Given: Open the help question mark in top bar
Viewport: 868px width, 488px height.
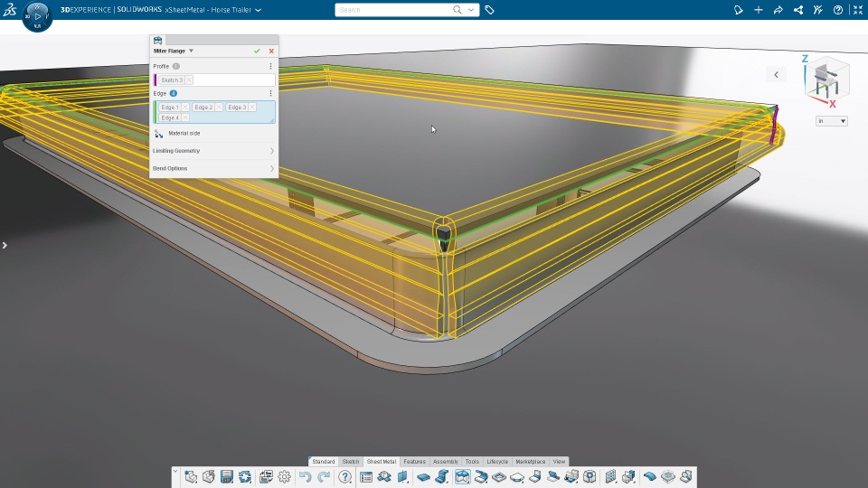Looking at the screenshot, I should tap(838, 10).
